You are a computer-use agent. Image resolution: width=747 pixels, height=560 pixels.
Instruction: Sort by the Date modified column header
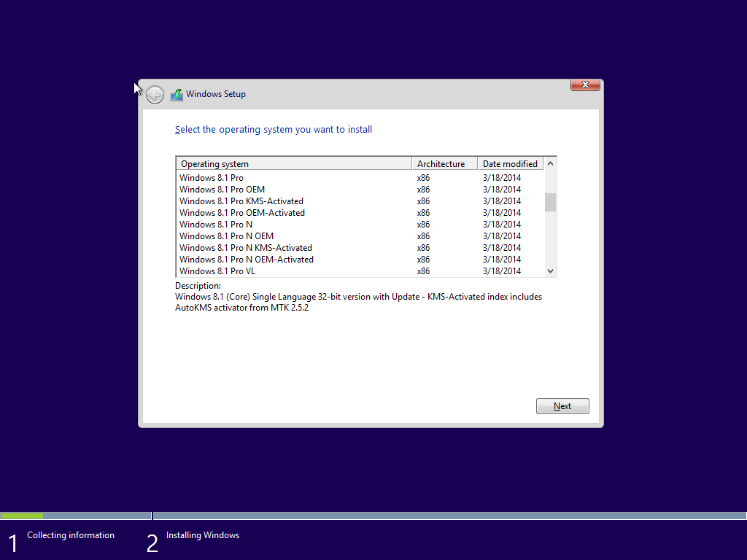click(511, 164)
